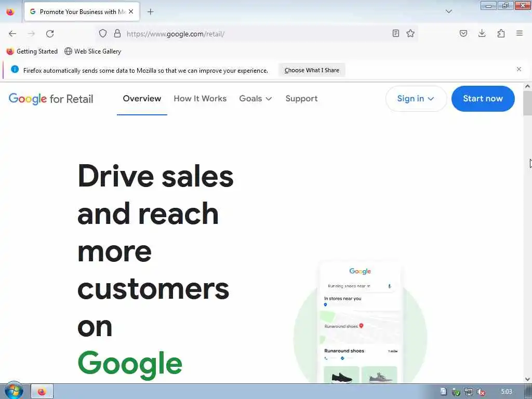Click the site security padlock icon
The image size is (532, 399).
(117, 33)
